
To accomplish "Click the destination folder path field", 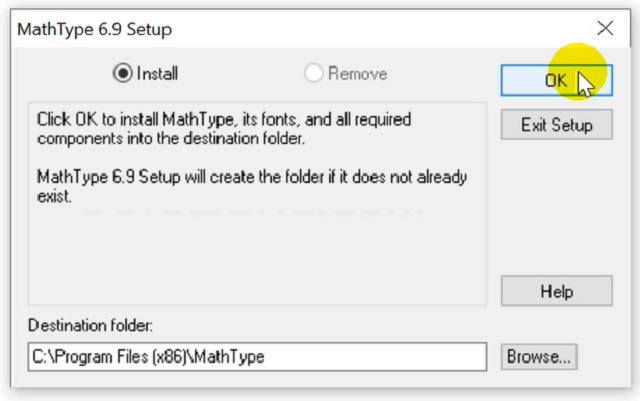I will pos(256,356).
